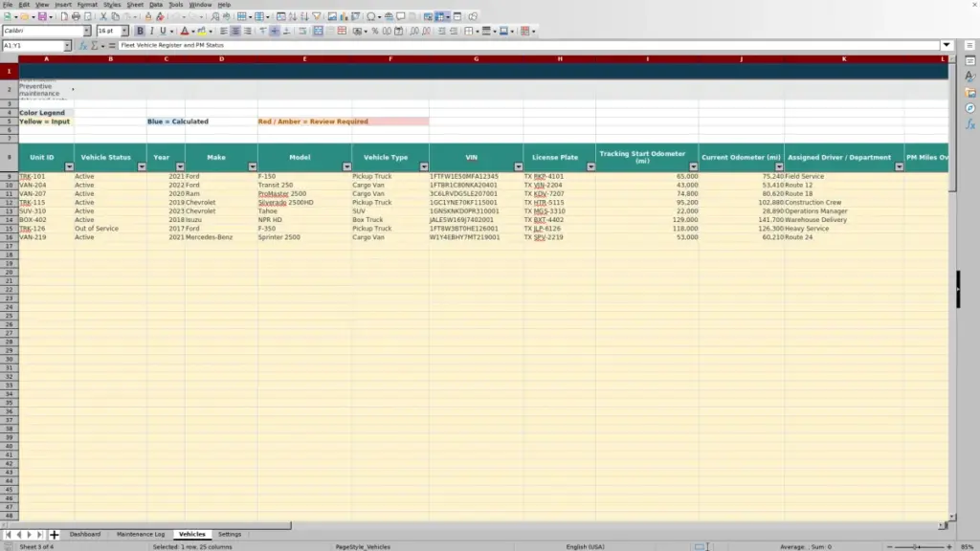The height and width of the screenshot is (551, 980).
Task: Sort ascending toolbar icon
Action: (x=293, y=16)
